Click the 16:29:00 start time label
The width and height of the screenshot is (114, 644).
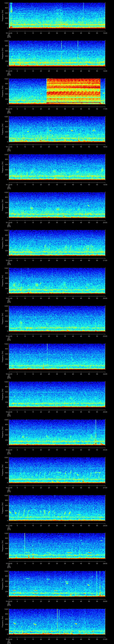tap(9, 601)
